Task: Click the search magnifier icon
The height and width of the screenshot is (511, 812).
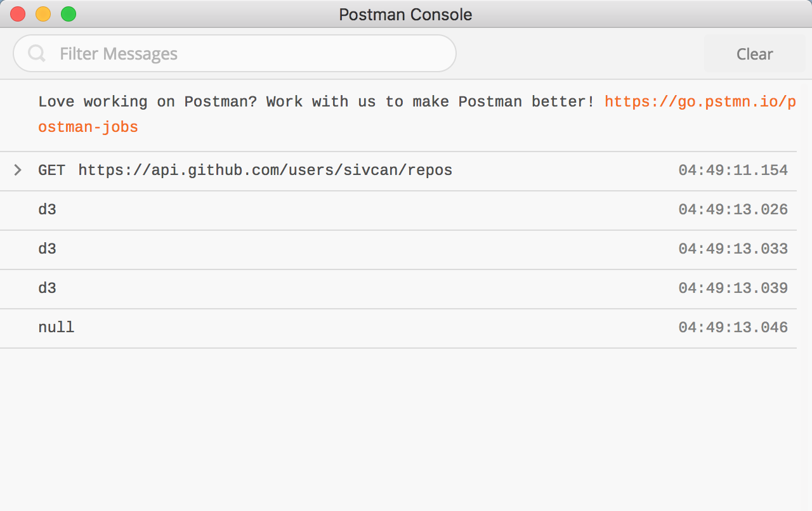Action: tap(36, 53)
